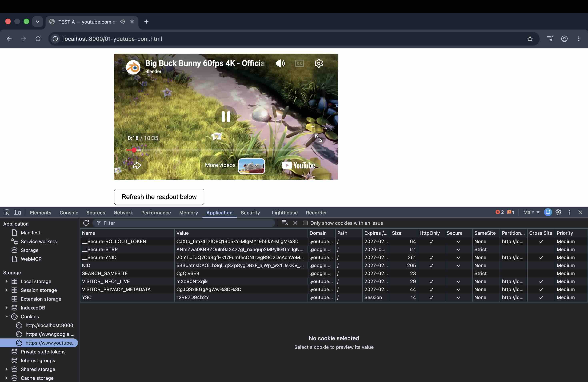
Task: Mute the video with the speaker icon
Action: tap(280, 63)
